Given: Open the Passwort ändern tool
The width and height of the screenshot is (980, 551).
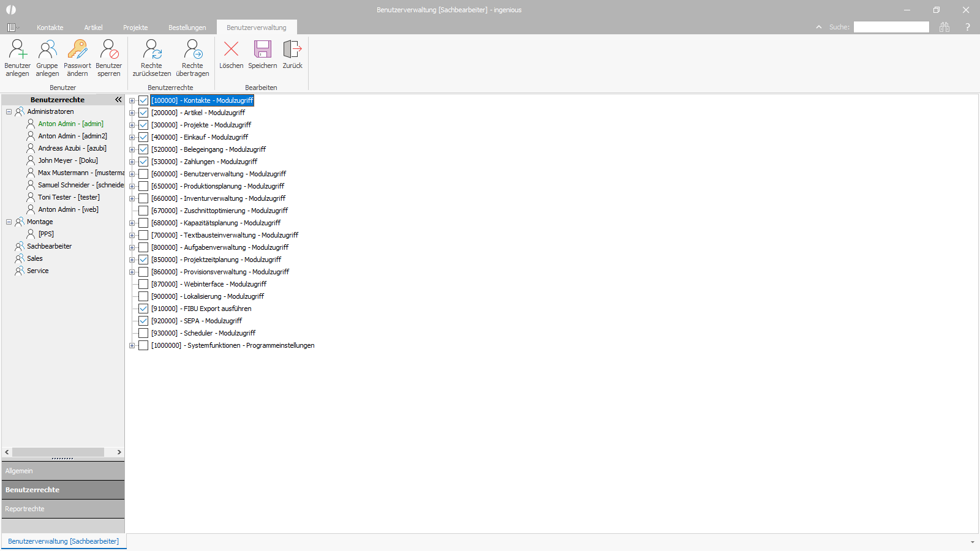Looking at the screenshot, I should (x=77, y=49).
